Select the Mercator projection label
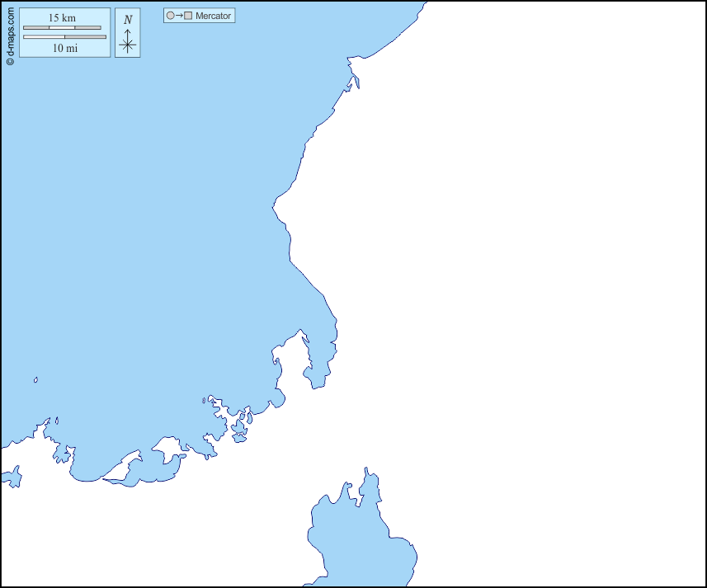Screen dimensions: 707x588 (213, 16)
